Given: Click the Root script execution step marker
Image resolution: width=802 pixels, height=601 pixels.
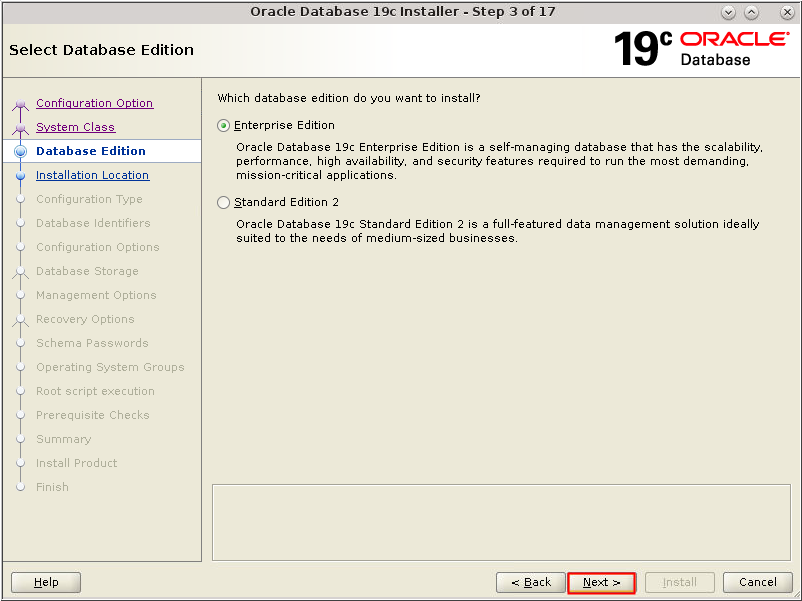Looking at the screenshot, I should [x=22, y=391].
